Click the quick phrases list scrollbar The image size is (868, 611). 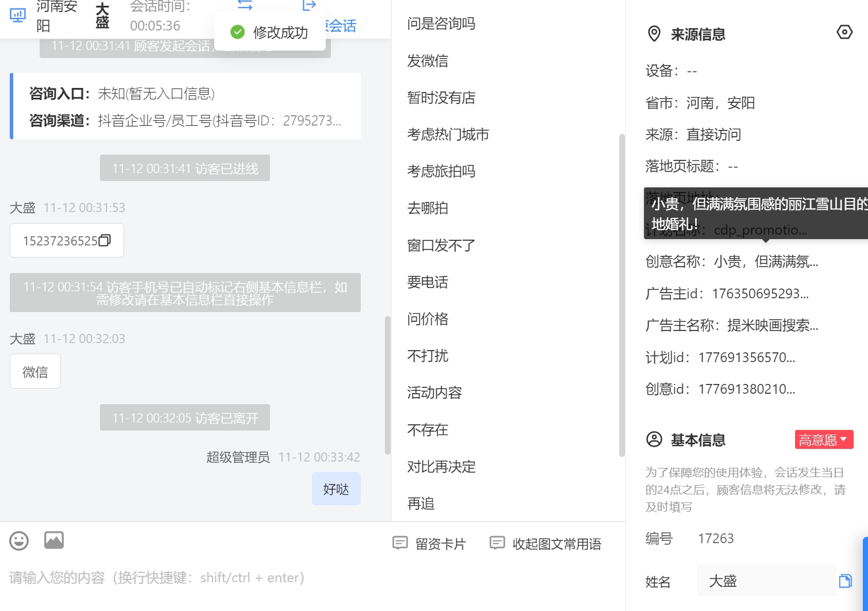(622, 295)
